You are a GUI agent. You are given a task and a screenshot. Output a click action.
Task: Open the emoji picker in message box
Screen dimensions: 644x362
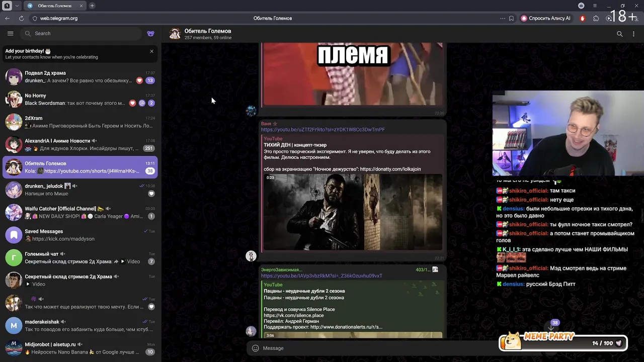click(x=255, y=348)
